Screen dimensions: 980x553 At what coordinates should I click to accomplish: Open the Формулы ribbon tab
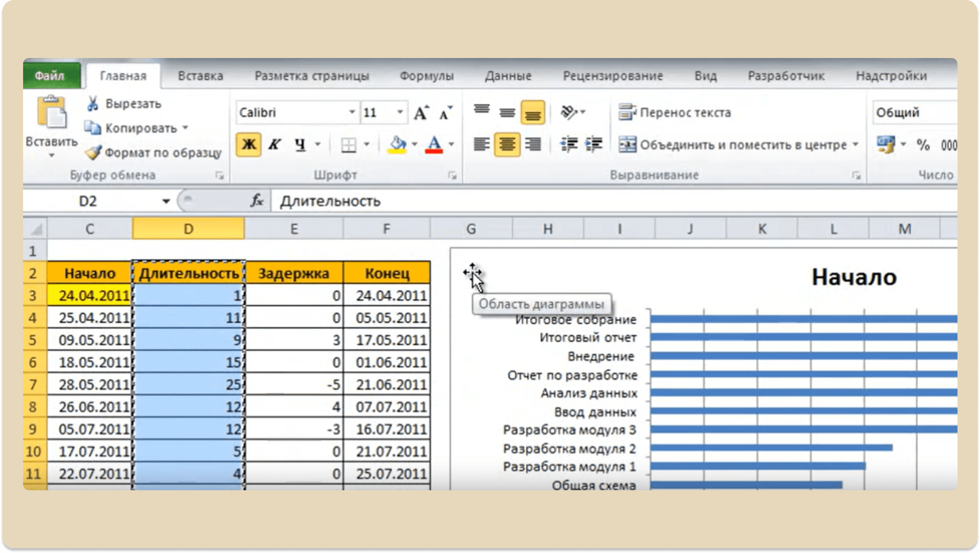coord(427,76)
